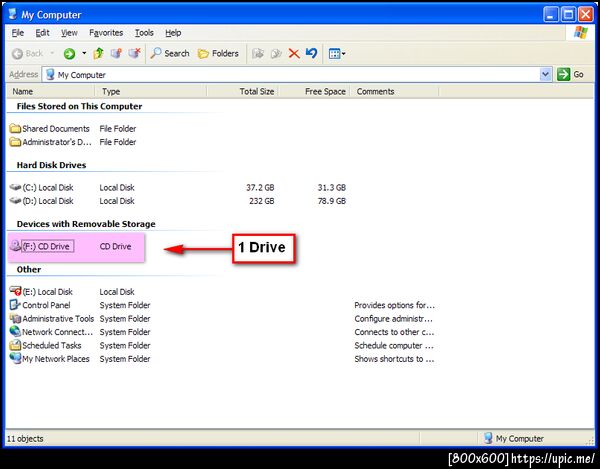The image size is (600, 469).
Task: Go up one folder level
Action: click(x=98, y=54)
